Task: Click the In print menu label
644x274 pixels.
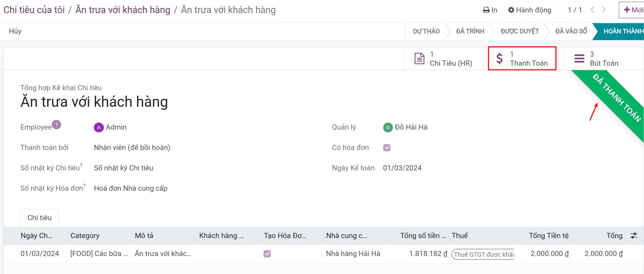Action: pos(494,10)
